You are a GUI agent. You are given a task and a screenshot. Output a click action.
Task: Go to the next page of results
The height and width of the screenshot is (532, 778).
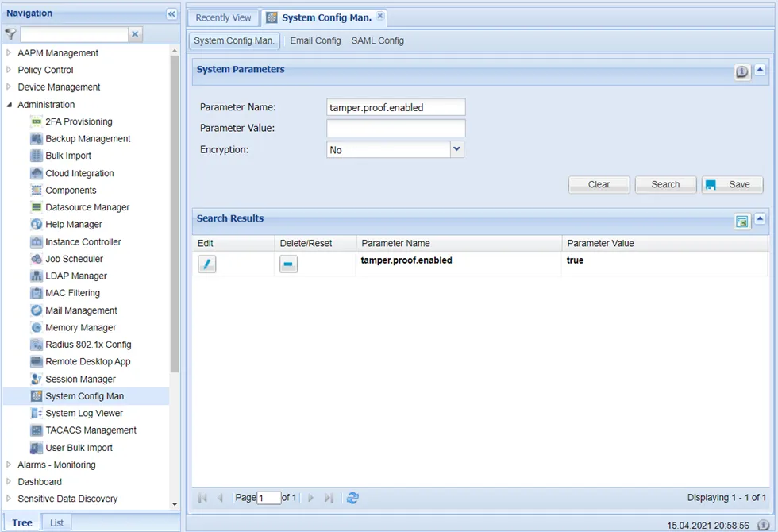coord(310,498)
